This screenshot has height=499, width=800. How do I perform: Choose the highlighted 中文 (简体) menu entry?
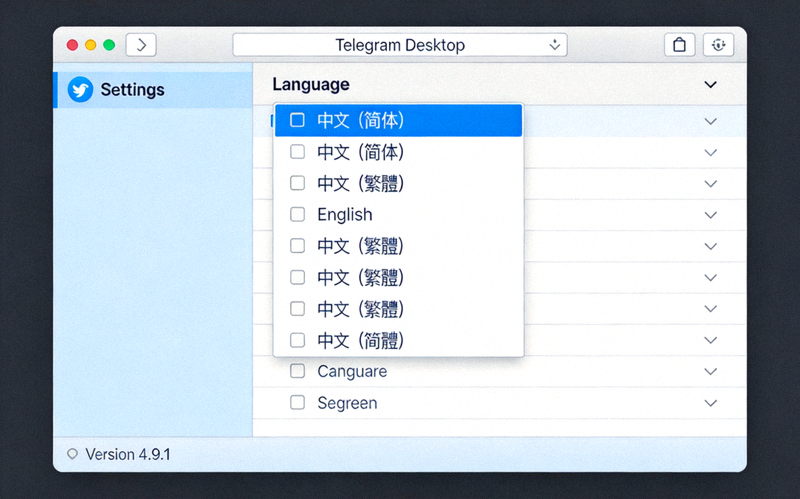[398, 120]
